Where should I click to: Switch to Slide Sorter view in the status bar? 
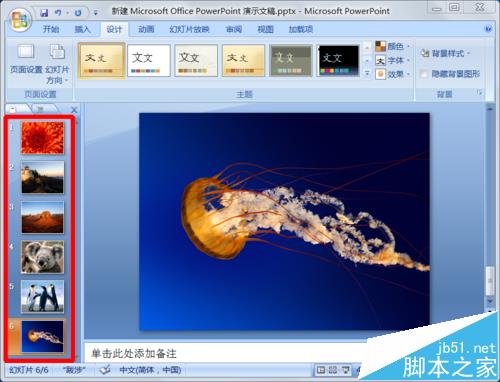click(333, 370)
